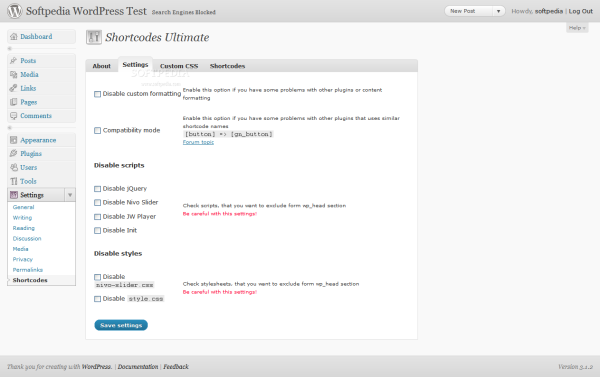Open the Forum topic link
The image size is (600, 377).
198,142
